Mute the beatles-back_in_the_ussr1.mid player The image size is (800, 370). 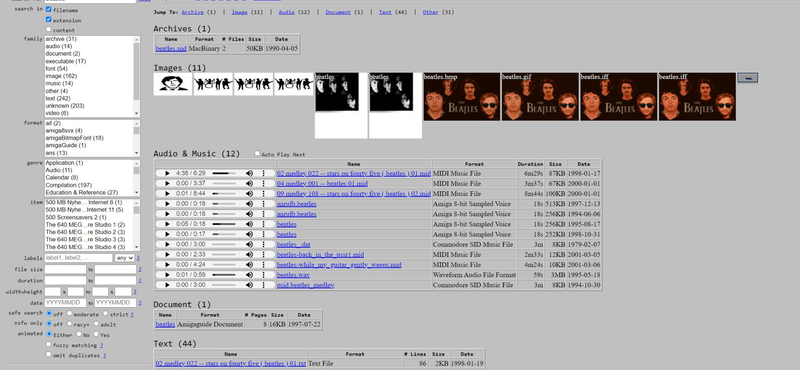[x=249, y=255]
